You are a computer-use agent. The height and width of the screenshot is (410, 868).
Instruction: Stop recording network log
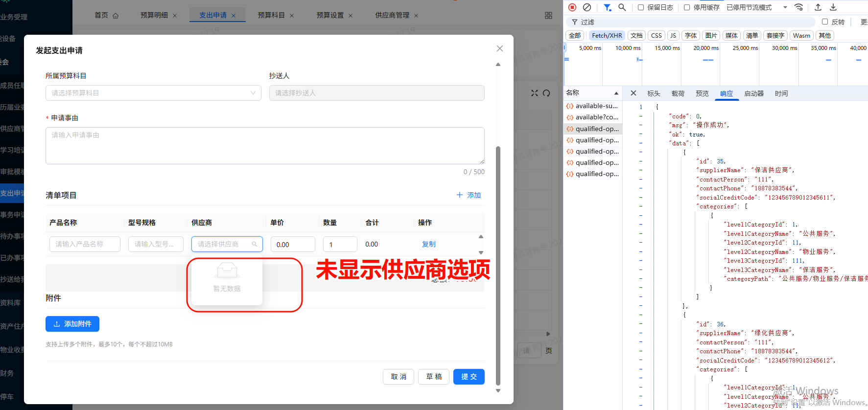(x=572, y=7)
